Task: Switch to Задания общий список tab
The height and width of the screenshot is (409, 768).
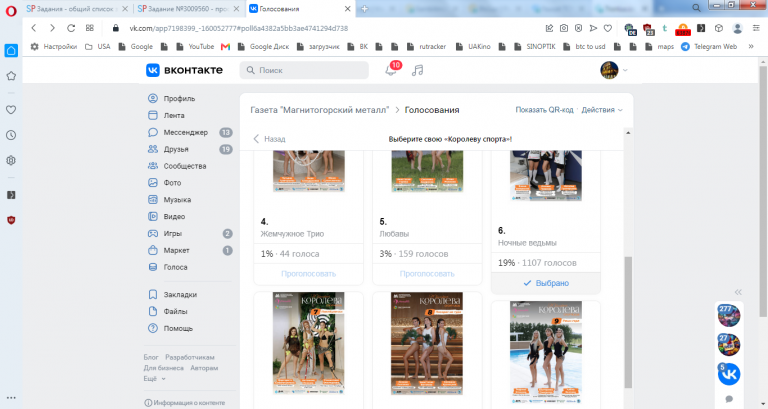Action: 77,8
